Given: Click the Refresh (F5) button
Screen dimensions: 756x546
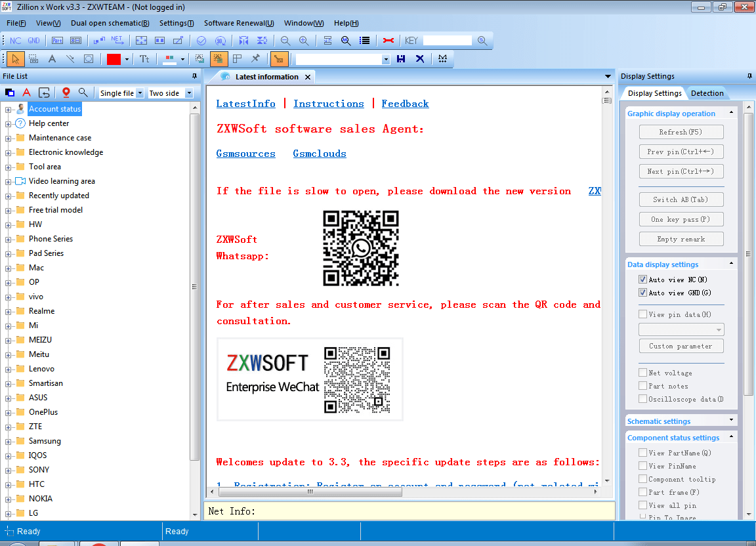Looking at the screenshot, I should point(681,132).
